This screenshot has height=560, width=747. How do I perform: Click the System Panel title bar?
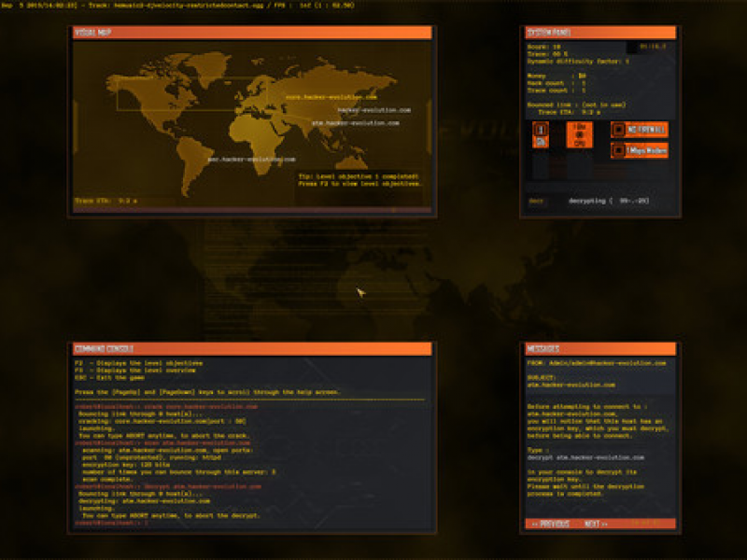coord(600,33)
